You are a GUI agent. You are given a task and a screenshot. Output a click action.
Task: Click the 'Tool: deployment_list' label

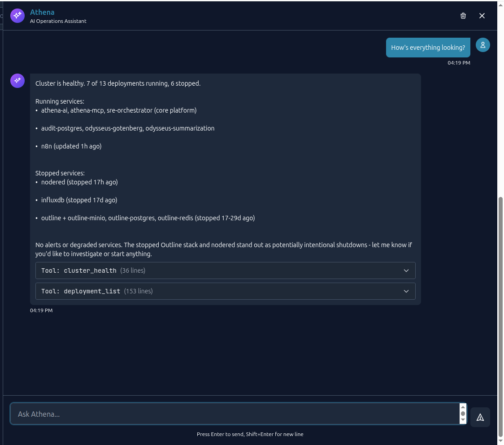click(82, 291)
